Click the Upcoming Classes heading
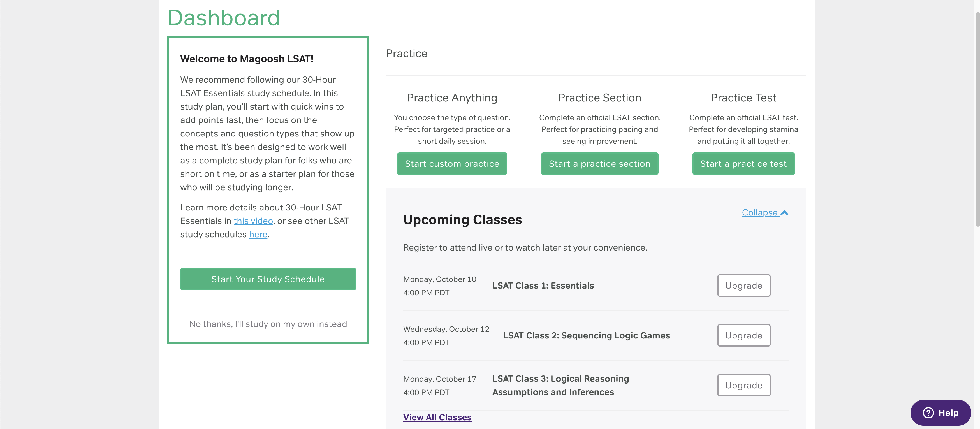Image resolution: width=980 pixels, height=429 pixels. tap(462, 220)
